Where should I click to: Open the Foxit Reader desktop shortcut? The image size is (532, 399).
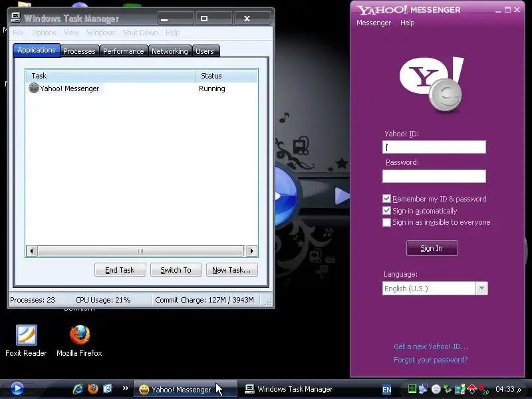(26, 340)
